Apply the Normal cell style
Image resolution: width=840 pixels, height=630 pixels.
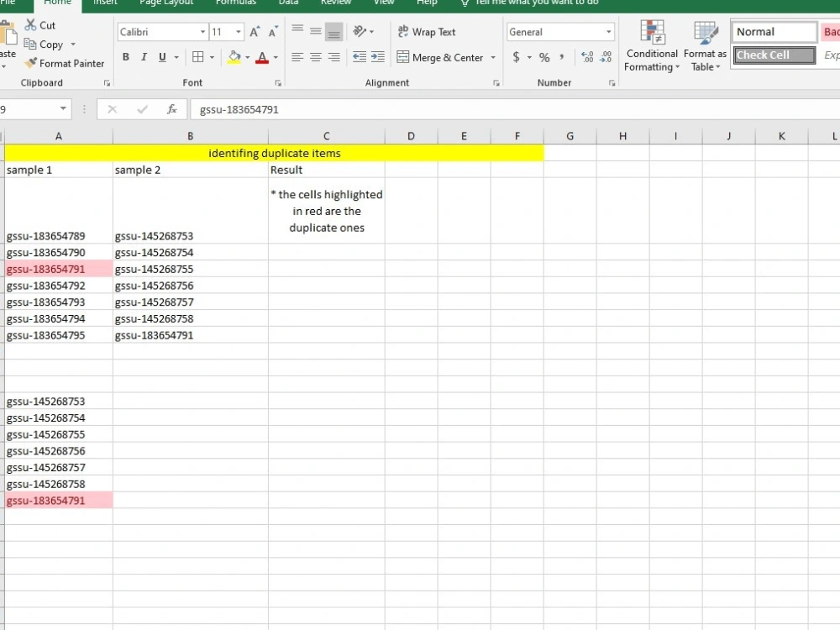click(x=774, y=32)
